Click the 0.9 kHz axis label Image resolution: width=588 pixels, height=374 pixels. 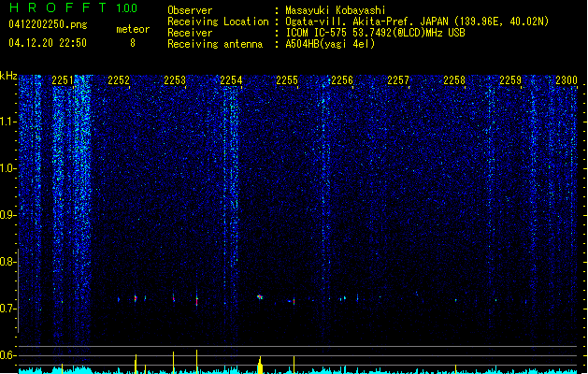coord(7,215)
